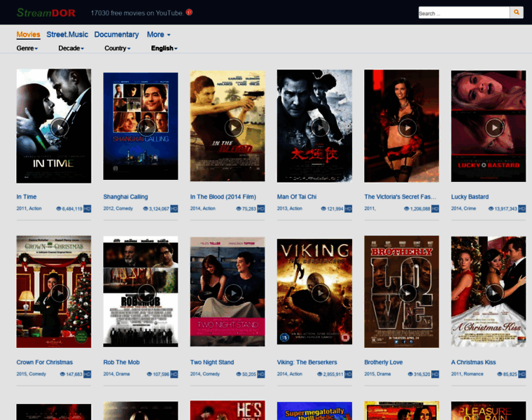
Task: Open the Lucky Bastard title link
Action: 470,197
